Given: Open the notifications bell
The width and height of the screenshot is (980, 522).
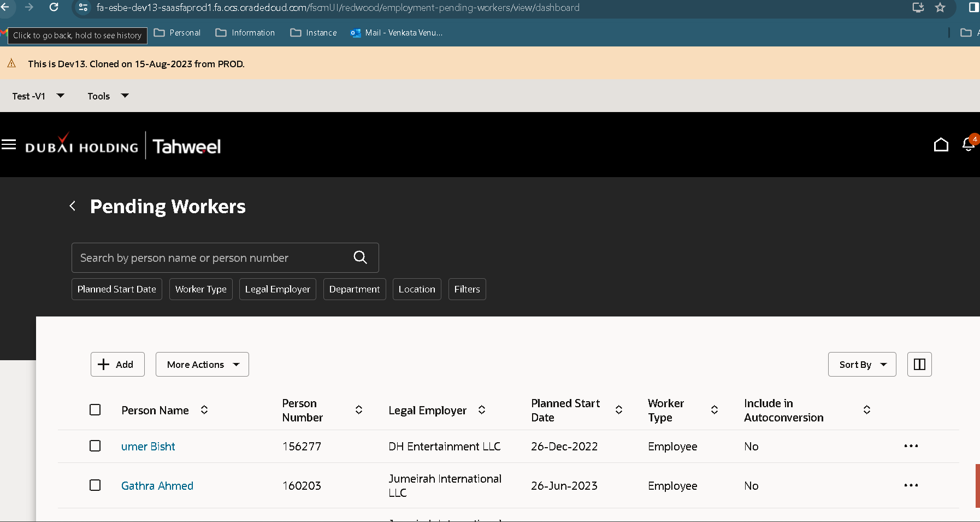Looking at the screenshot, I should coord(968,144).
